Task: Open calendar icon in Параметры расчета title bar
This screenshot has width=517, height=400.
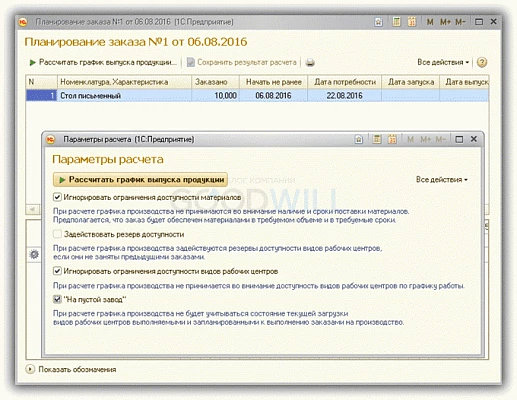Action: point(392,139)
